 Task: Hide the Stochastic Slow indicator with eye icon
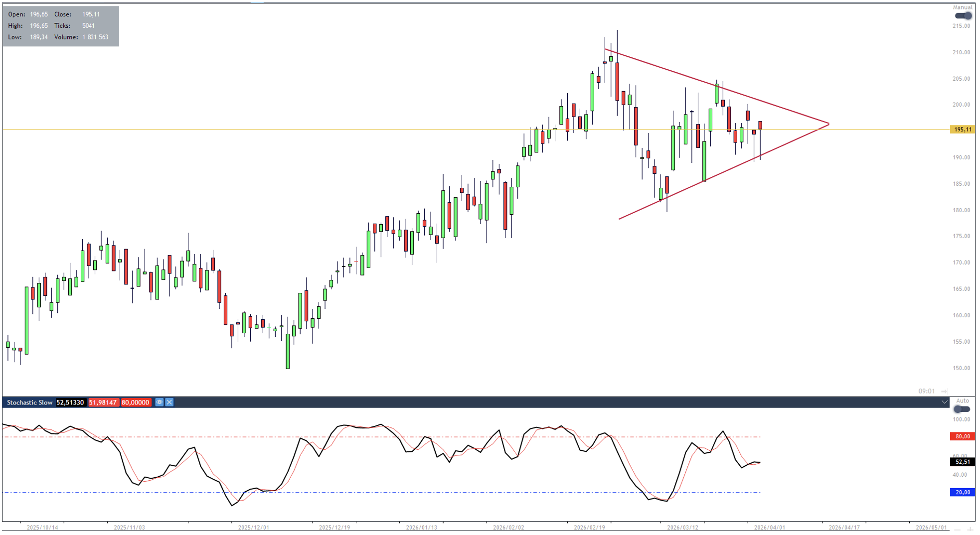click(x=159, y=402)
